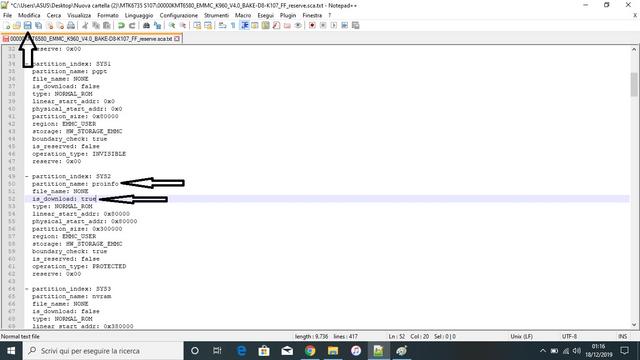Screen dimensions: 640x360
Task: Stop macro recording icon
Action: 323,25
